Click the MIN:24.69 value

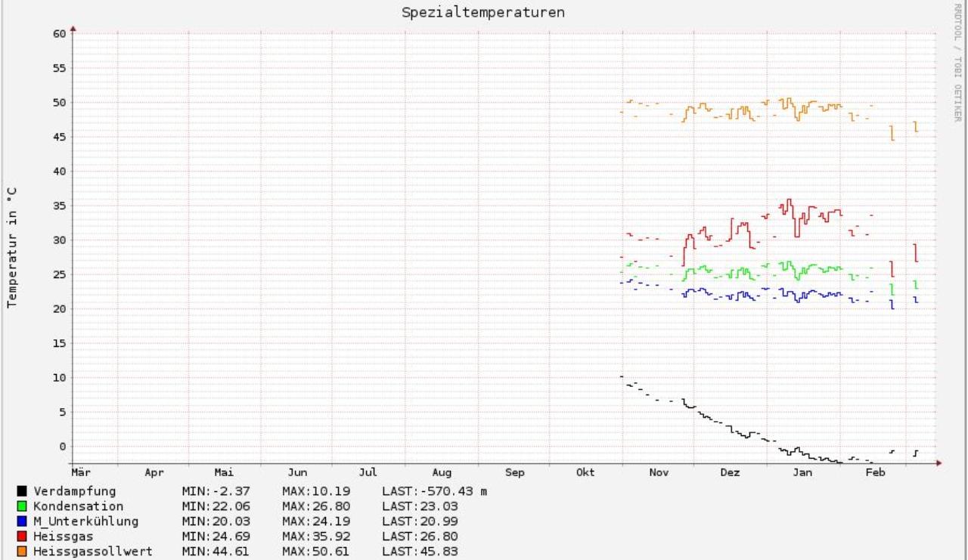pos(216,537)
